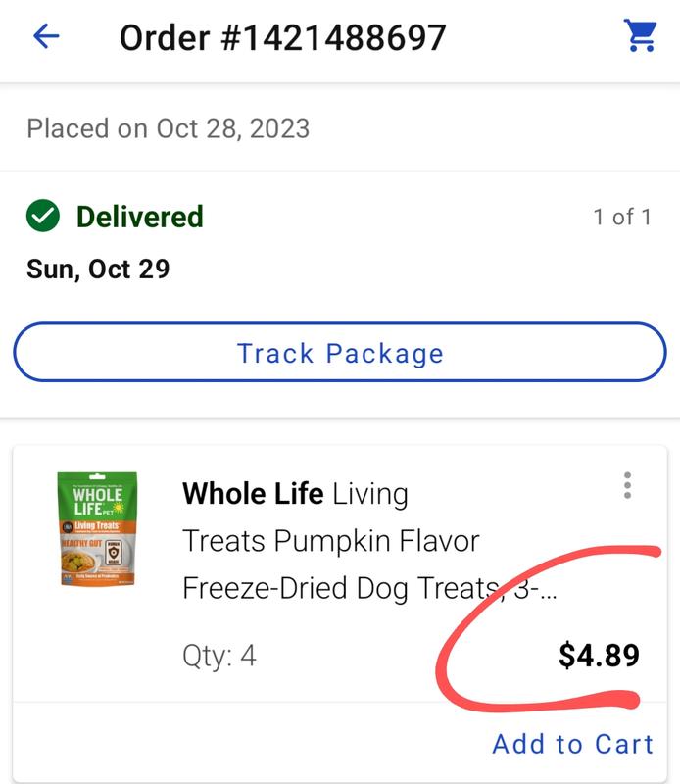Screen dimensions: 680x784
Task: Tap the Placed on Oct 28, 2023 text
Action: 169,128
